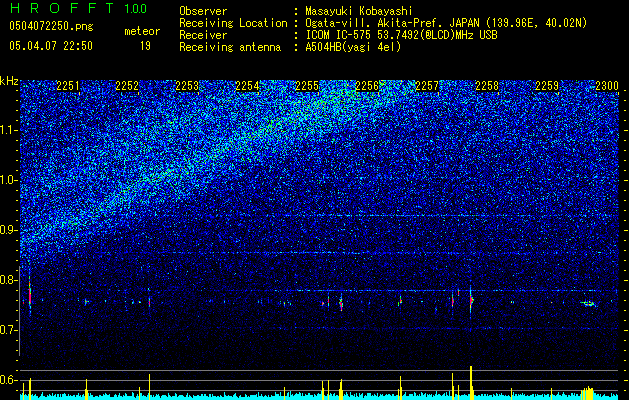Click the 2254 time marker
629x400 pixels.
[247, 86]
